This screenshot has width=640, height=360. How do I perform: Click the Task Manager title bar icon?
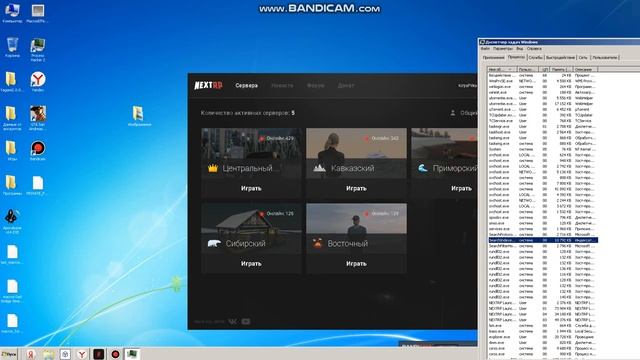482,42
